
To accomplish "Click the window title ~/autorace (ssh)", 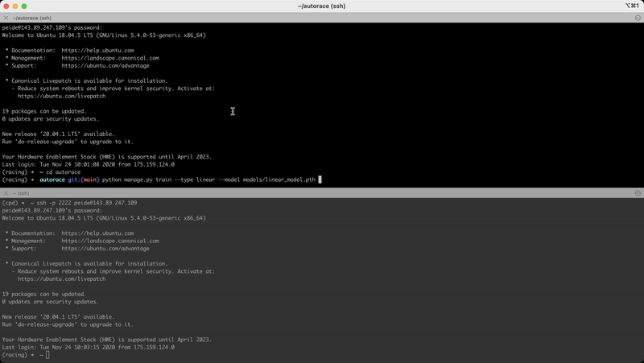I will 321,6.
